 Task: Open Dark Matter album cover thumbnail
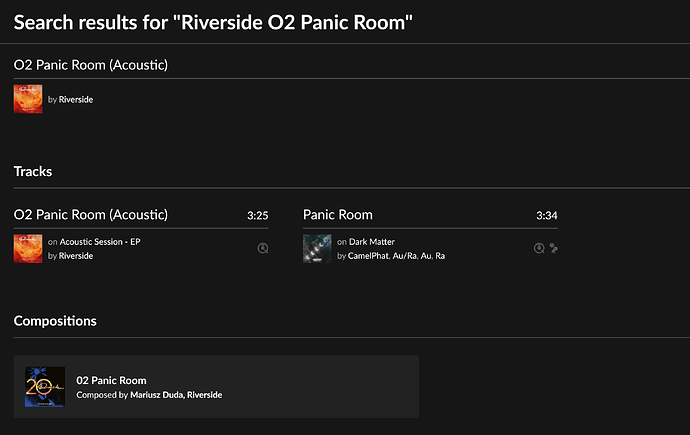click(x=317, y=249)
